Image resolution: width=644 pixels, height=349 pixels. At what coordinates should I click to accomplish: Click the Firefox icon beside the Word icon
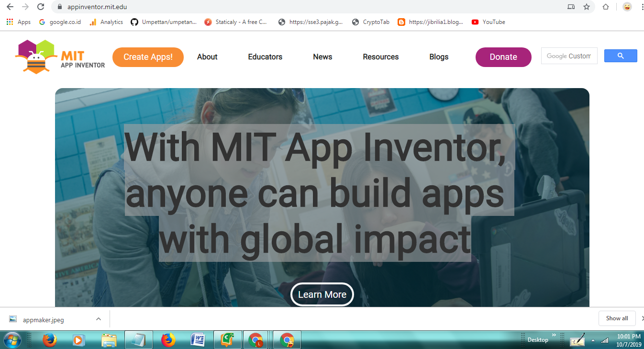168,340
